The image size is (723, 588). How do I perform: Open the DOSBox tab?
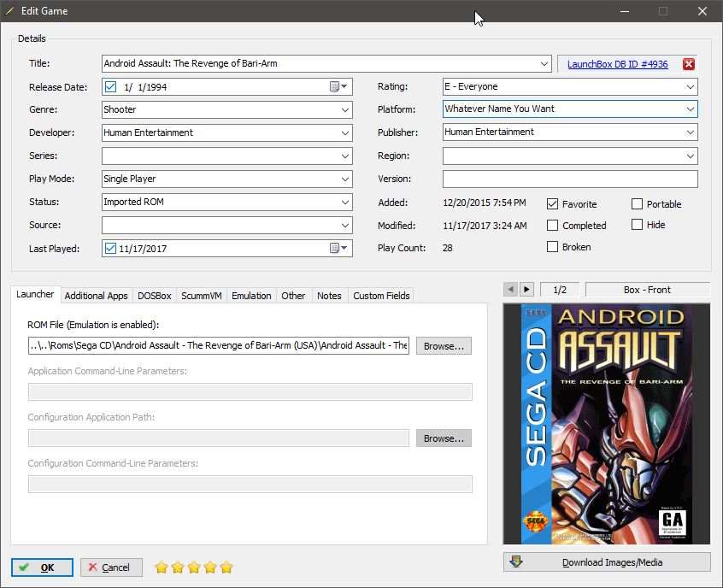click(x=155, y=296)
